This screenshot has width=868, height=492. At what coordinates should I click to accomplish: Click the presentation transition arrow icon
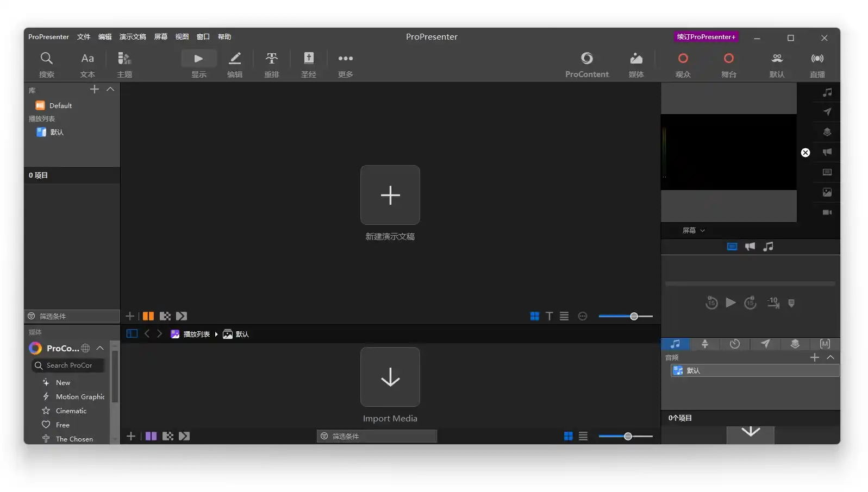[x=182, y=316]
